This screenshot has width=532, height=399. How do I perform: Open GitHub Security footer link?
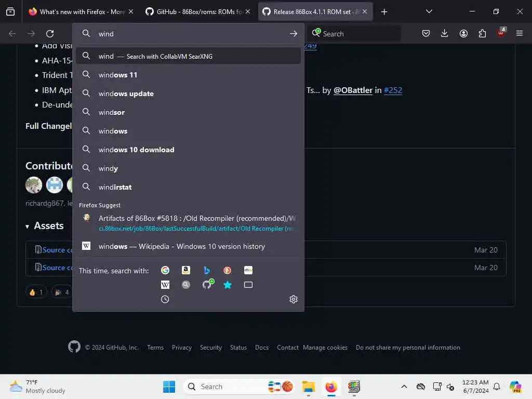(x=211, y=348)
